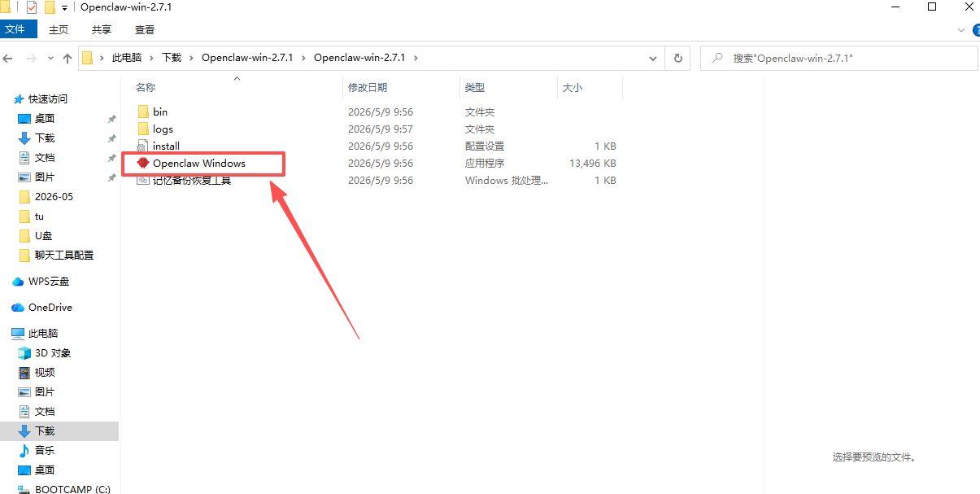980x494 pixels.
Task: Open 音乐 under 此电脑
Action: tap(45, 450)
